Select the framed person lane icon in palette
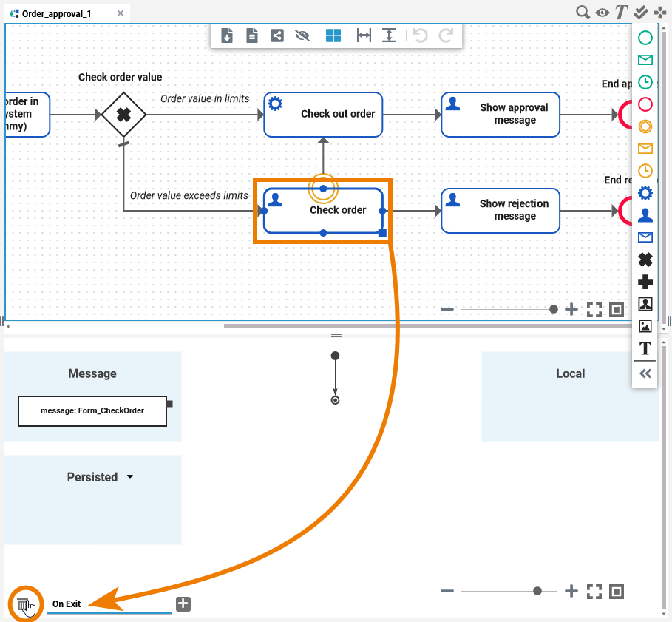 coord(645,305)
